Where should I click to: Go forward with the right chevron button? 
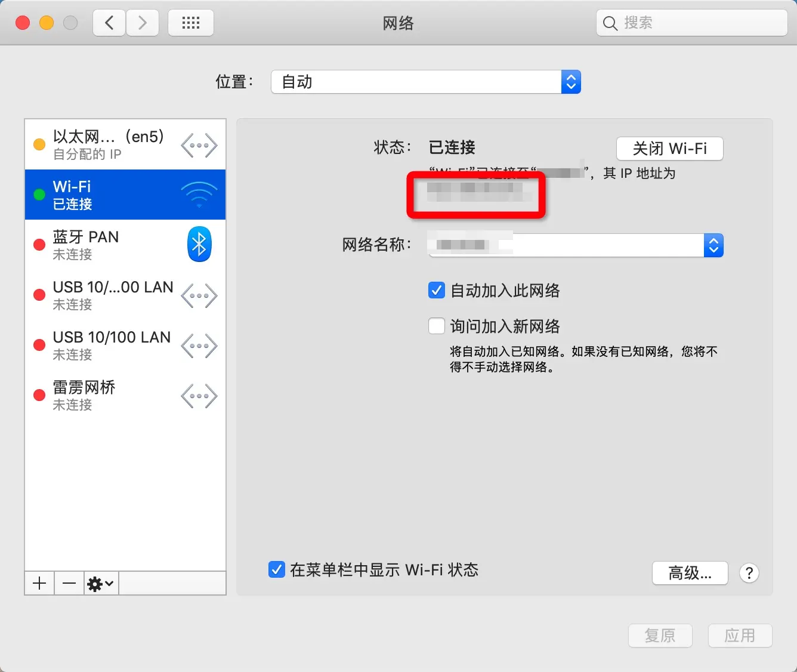[142, 23]
